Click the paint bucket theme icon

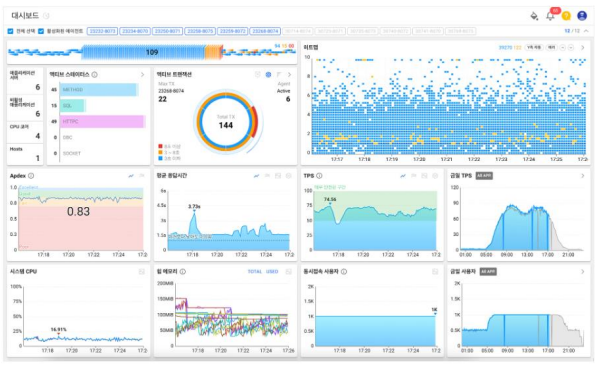click(x=534, y=16)
